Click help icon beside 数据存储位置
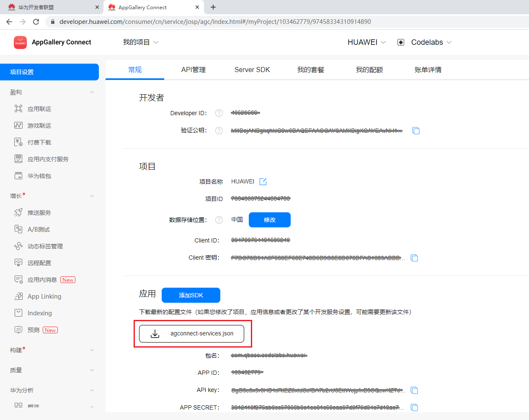This screenshot has height=420, width=529. tap(219, 220)
